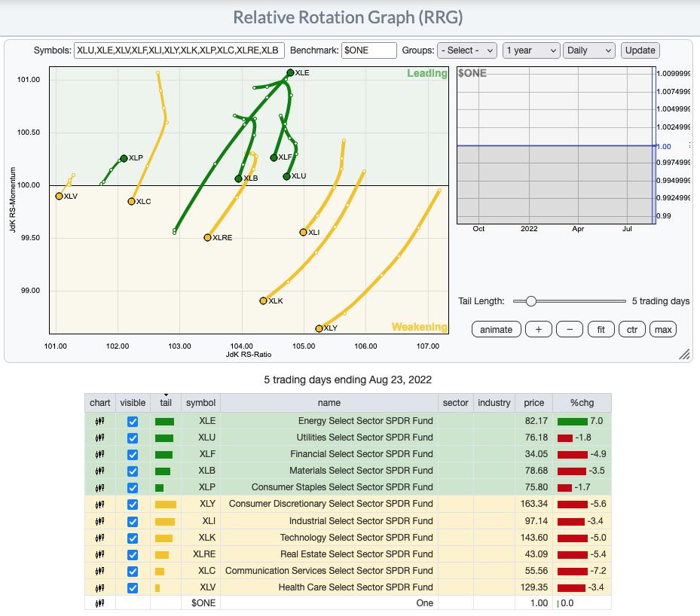700x616 pixels.
Task: Open chart icon for XLB row
Action: [x=100, y=471]
